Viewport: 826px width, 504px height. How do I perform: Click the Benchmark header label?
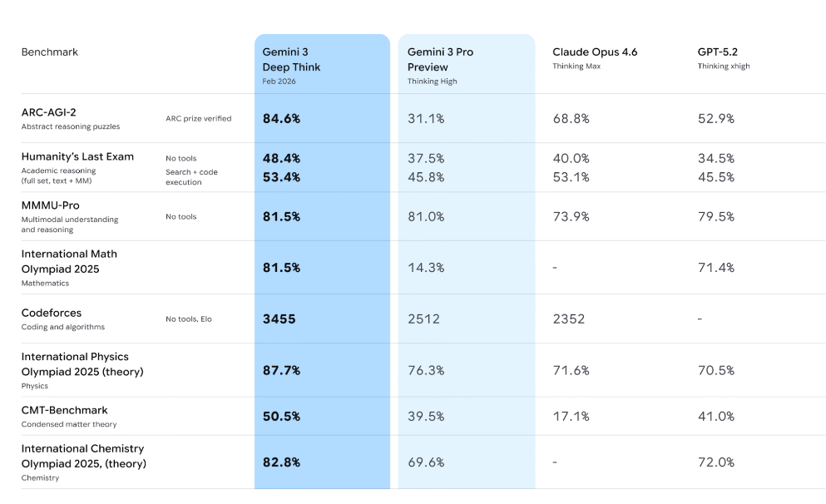pos(50,52)
